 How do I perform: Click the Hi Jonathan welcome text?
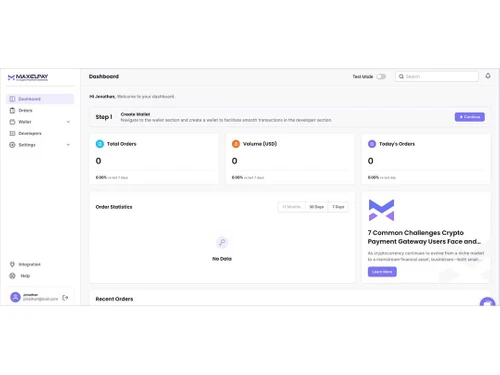[132, 97]
